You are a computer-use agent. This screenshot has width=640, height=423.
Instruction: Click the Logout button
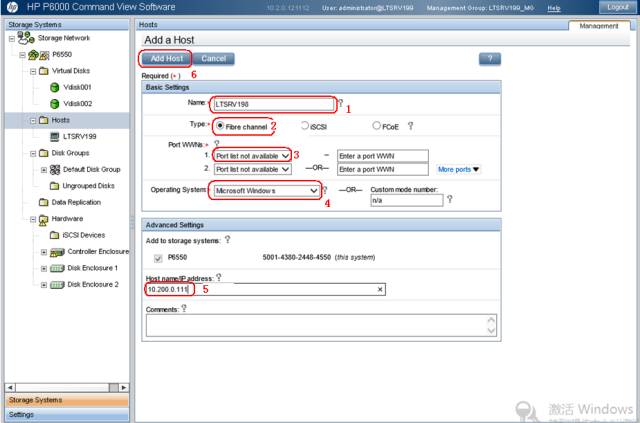coord(617,7)
